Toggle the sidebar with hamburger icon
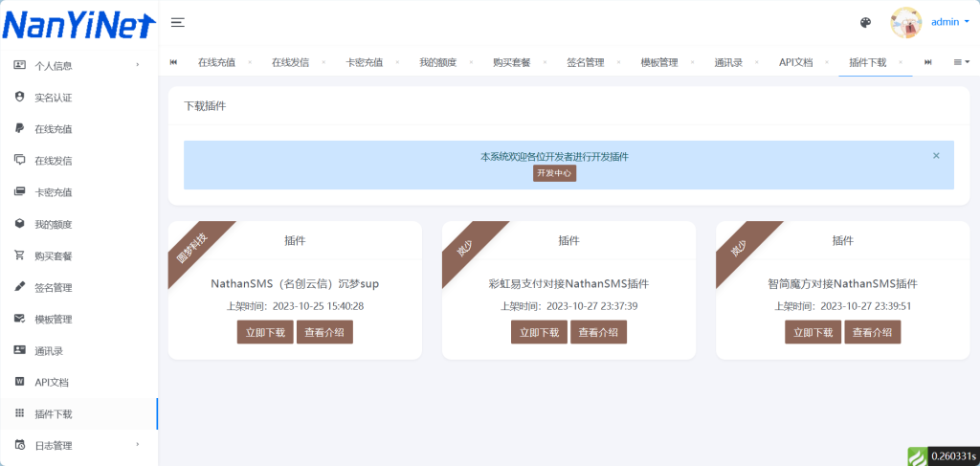Viewport: 980px width, 466px height. [x=178, y=23]
